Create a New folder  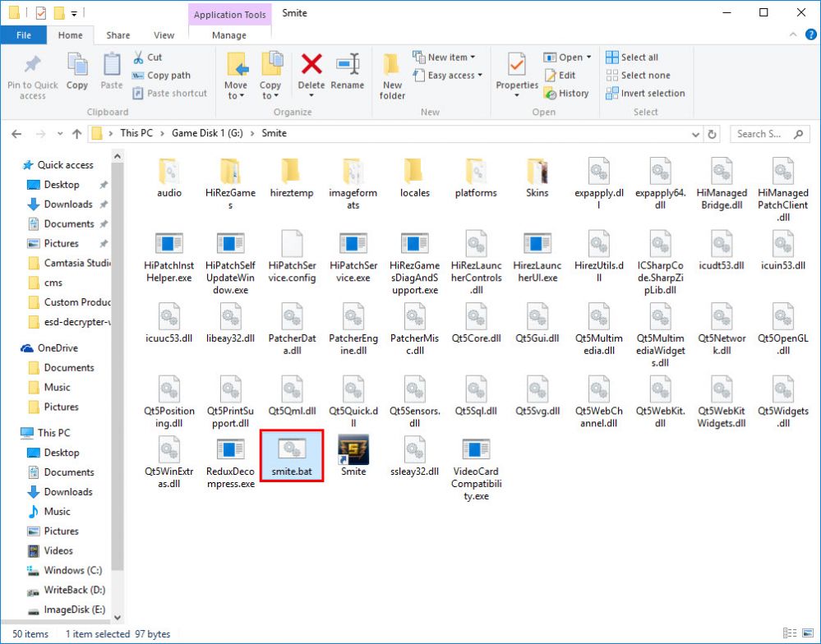(x=392, y=78)
